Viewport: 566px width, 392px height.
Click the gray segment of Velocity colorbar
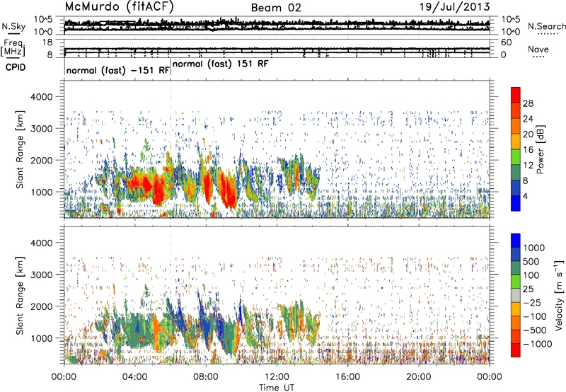(516, 296)
